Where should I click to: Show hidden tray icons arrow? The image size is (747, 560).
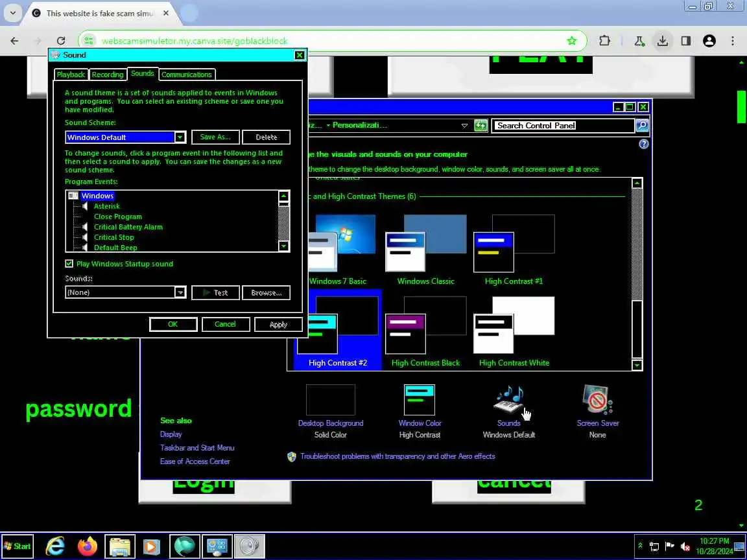[640, 546]
